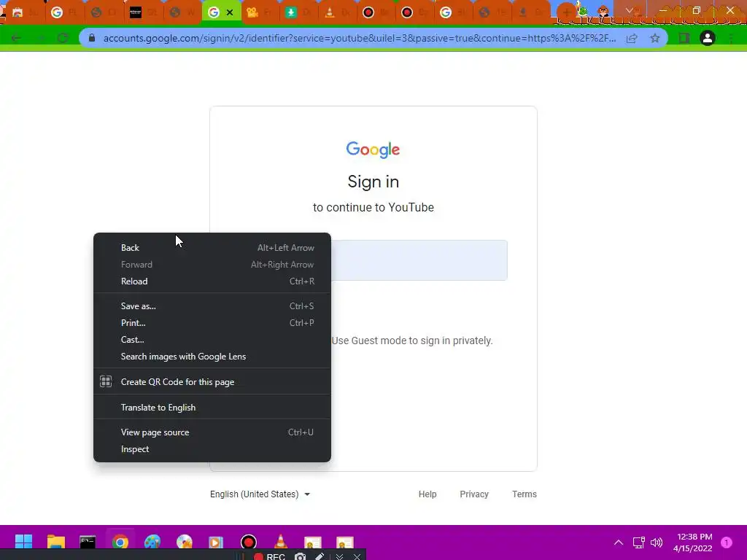Bookmark this page with the star icon
This screenshot has width=747, height=560.
(x=655, y=38)
